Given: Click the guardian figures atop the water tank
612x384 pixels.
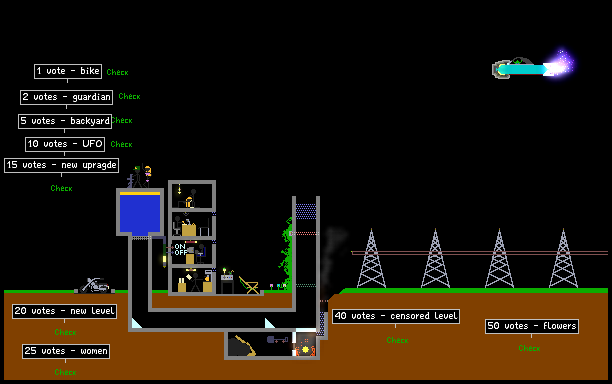Looking at the screenshot, I should [x=139, y=176].
